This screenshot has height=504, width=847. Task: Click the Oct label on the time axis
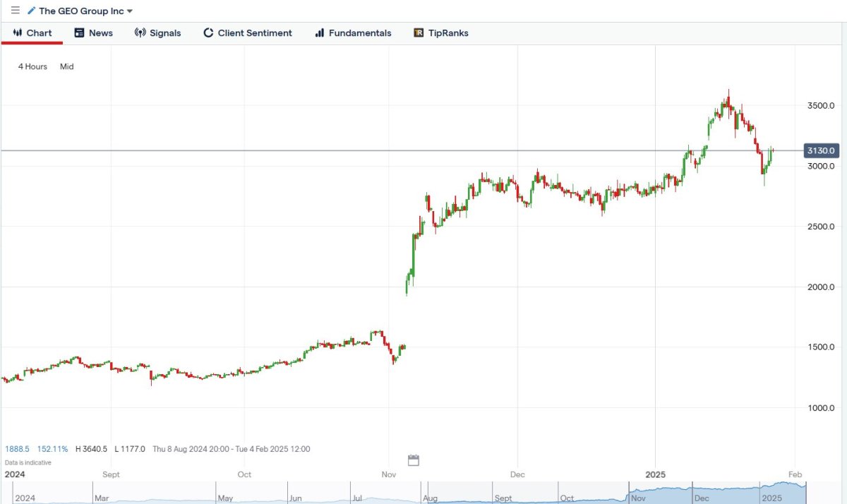pos(244,475)
